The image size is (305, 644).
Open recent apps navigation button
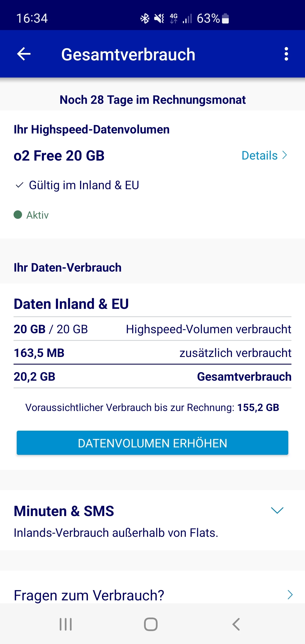(x=66, y=624)
